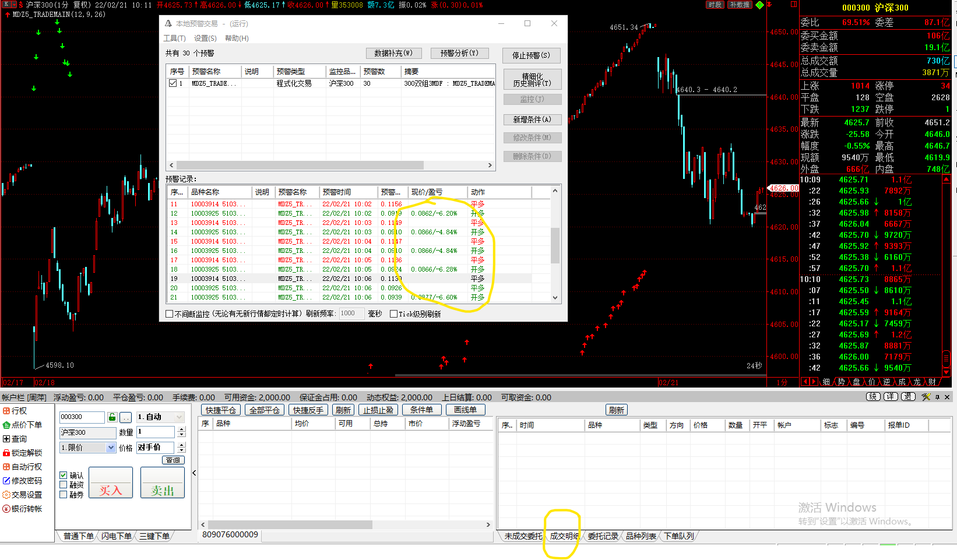This screenshot has width=957, height=560.
Task: Click 停止预警(S) button
Action: click(x=532, y=55)
